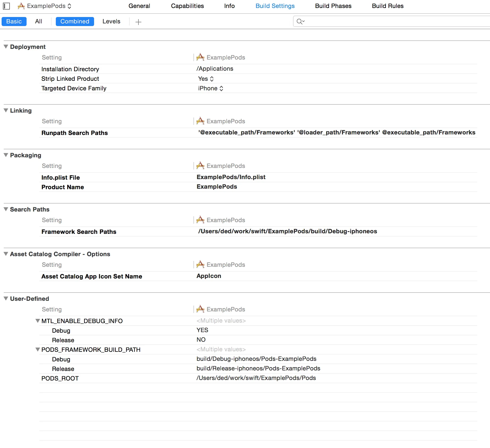Viewport: 490px width, 448px height.
Task: Collapse Asset Catalog Compiler - Options section
Action: coord(6,254)
